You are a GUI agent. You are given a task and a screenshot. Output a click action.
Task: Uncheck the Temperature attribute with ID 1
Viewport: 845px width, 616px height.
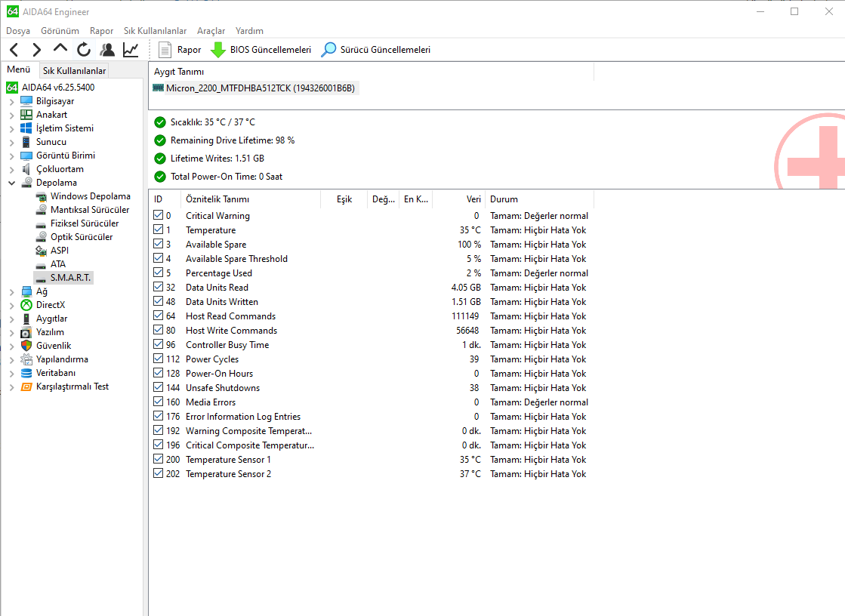click(158, 229)
